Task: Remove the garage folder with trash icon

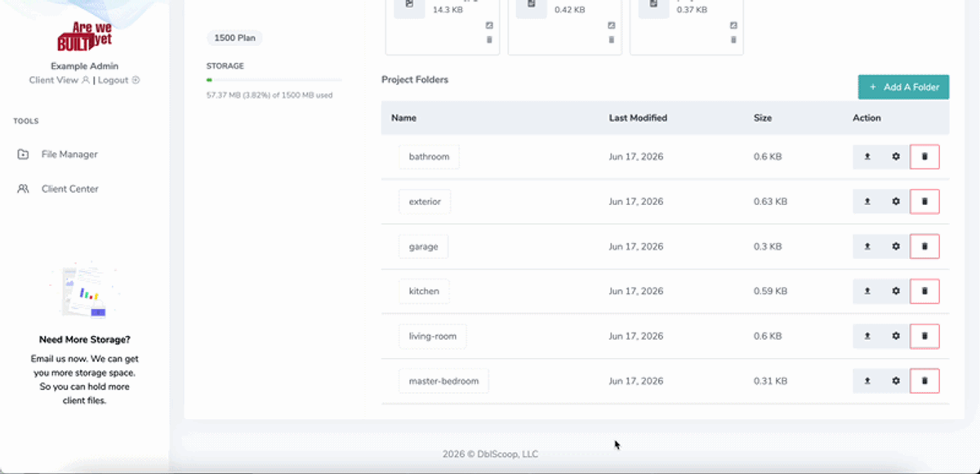Action: coord(924,246)
